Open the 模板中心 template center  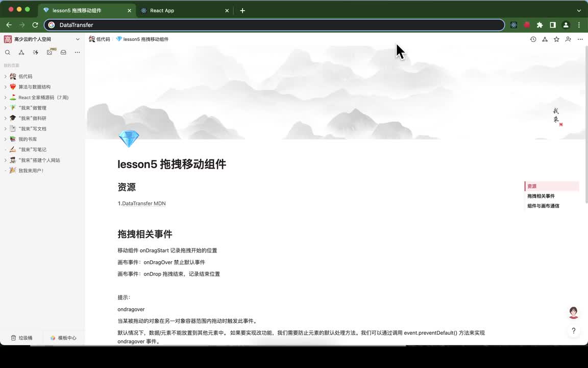(x=63, y=338)
